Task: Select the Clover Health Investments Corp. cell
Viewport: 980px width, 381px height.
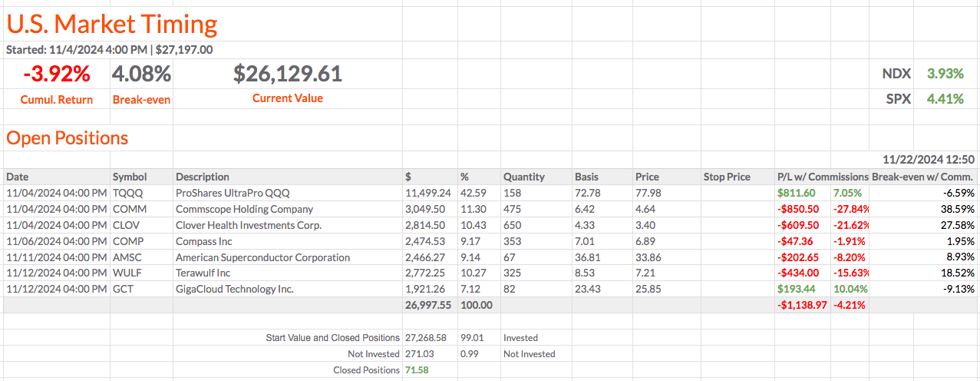Action: click(249, 225)
